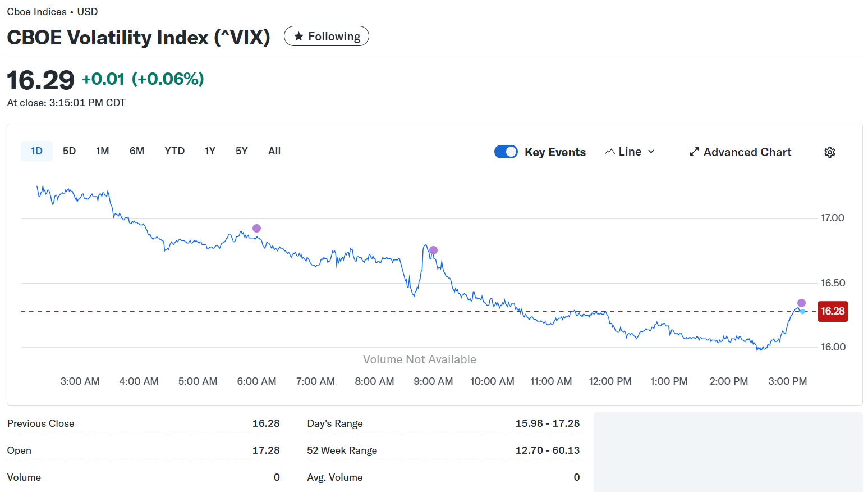The width and height of the screenshot is (868, 492).
Task: Click the Day's Range value 15.98 - 17.28
Action: coord(548,423)
